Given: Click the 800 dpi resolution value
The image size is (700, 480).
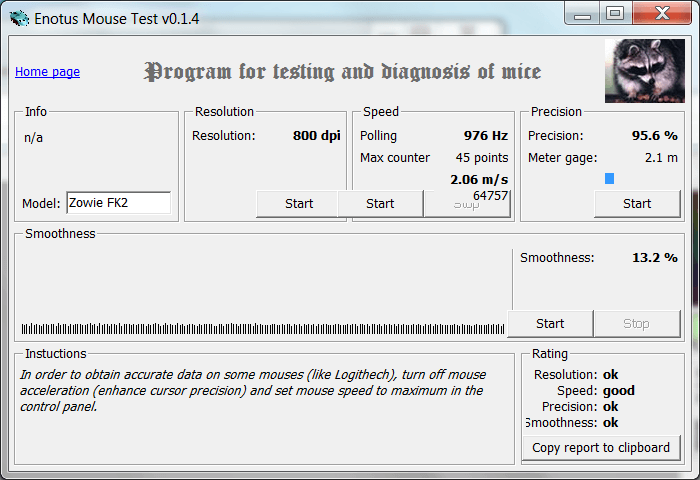Looking at the screenshot, I should [316, 136].
